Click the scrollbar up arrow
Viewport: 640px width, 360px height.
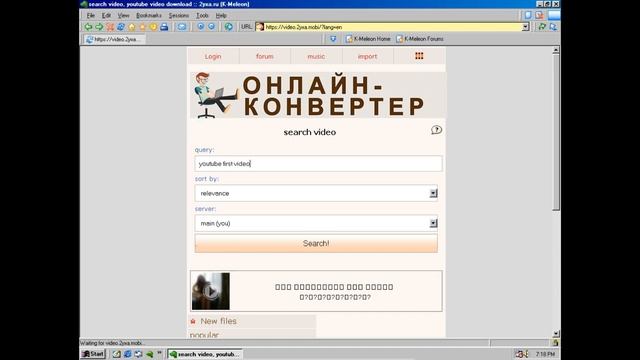point(556,50)
